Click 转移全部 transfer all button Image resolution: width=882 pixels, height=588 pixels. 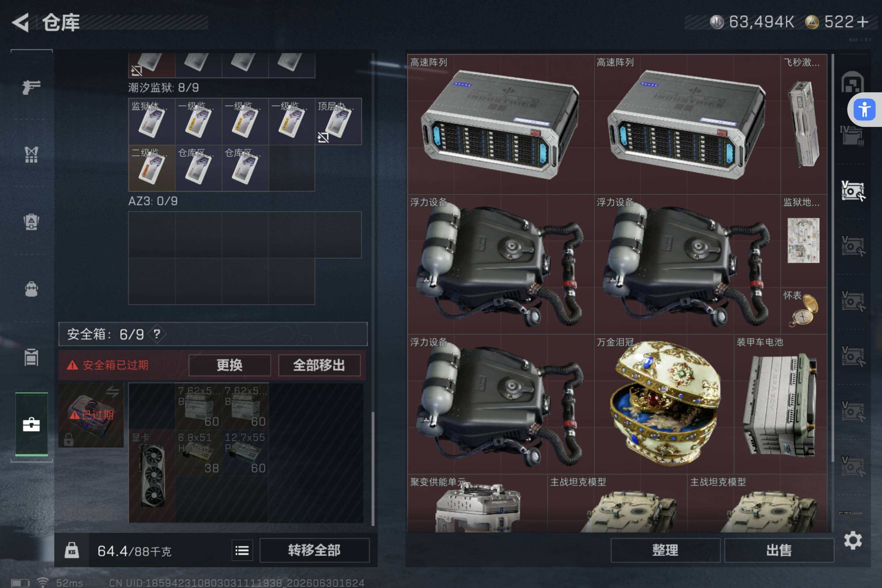coord(314,550)
